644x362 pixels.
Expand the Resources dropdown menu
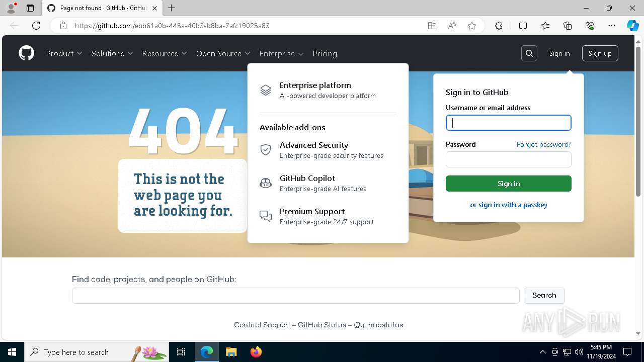pyautogui.click(x=165, y=53)
